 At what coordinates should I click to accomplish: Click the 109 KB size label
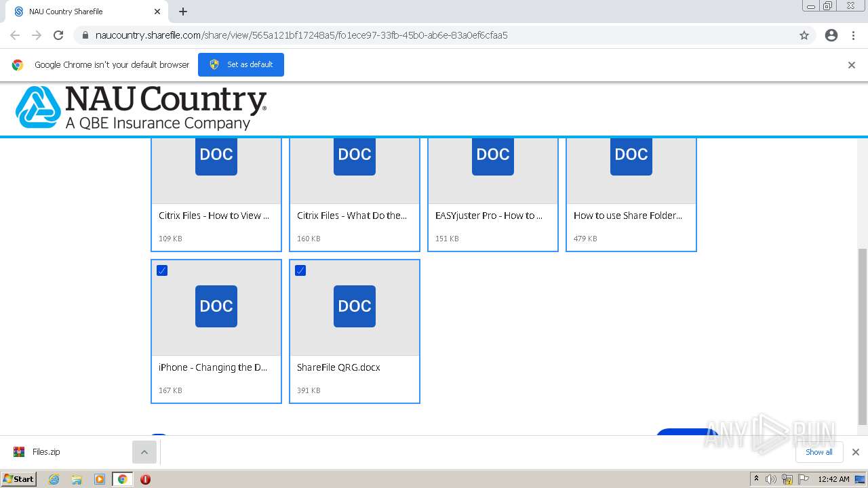(x=170, y=239)
